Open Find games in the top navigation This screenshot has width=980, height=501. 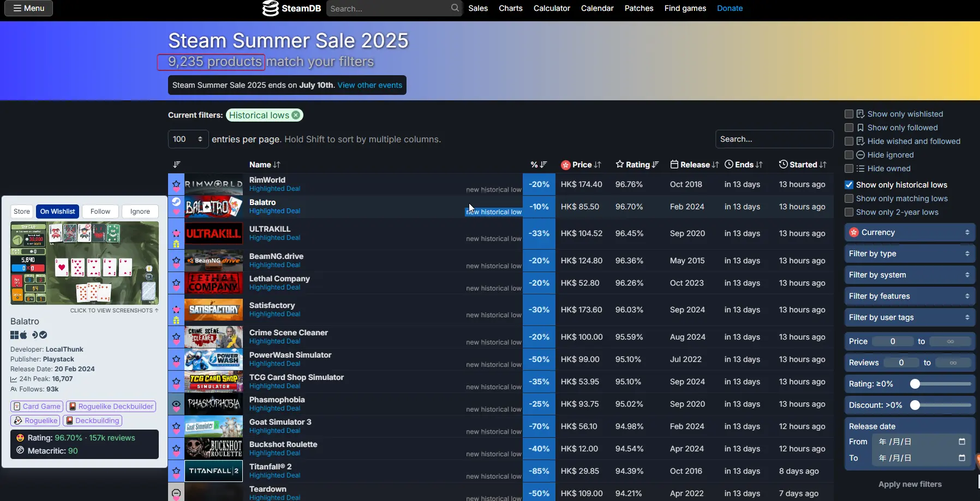point(685,8)
